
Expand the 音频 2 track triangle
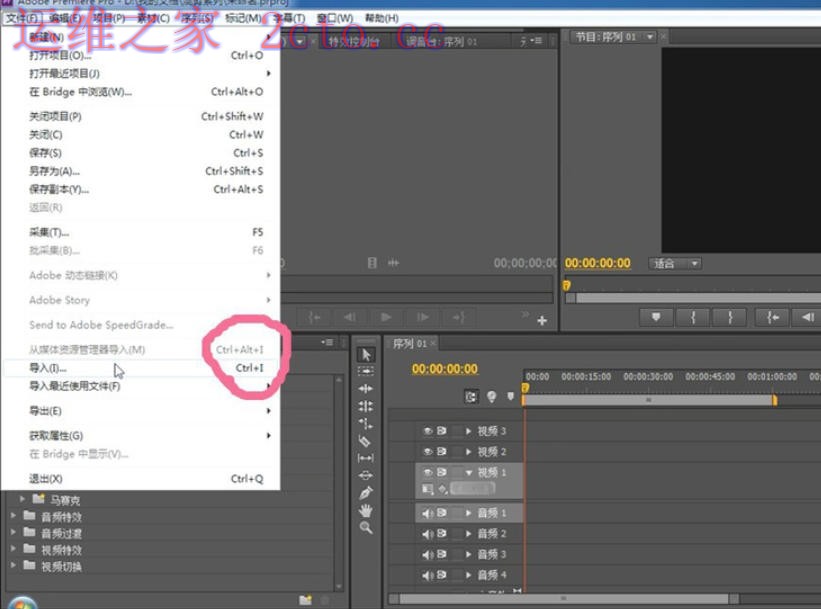tap(469, 534)
